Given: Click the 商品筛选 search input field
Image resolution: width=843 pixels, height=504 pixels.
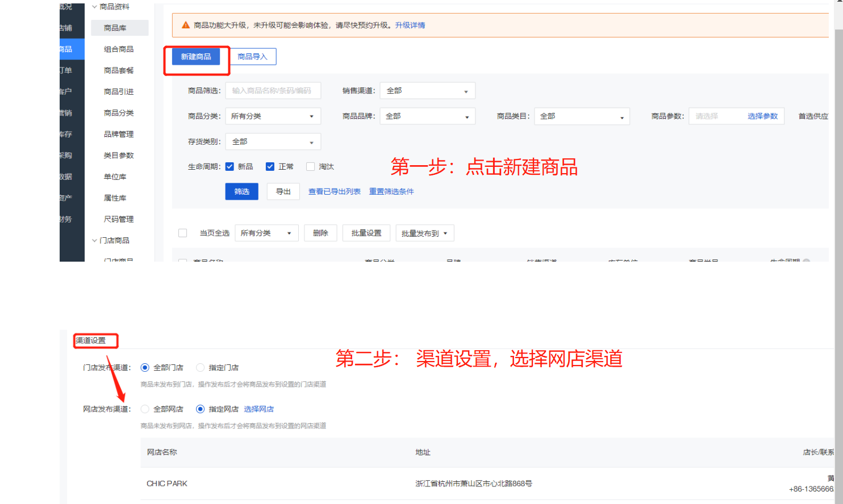Looking at the screenshot, I should click(x=273, y=91).
